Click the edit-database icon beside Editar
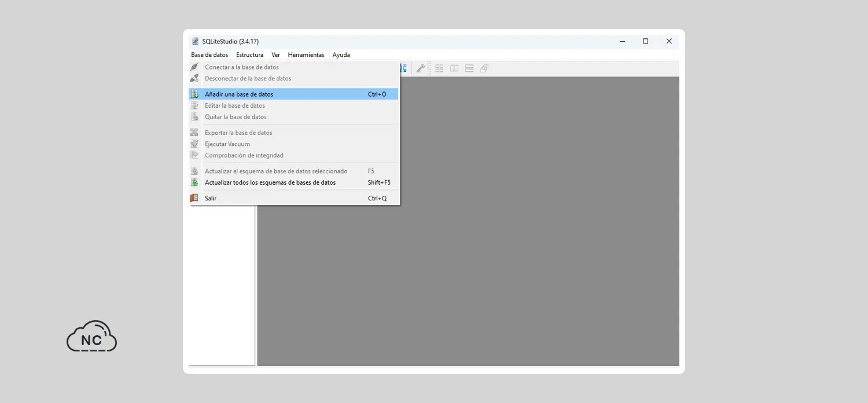This screenshot has width=868, height=403. 194,105
